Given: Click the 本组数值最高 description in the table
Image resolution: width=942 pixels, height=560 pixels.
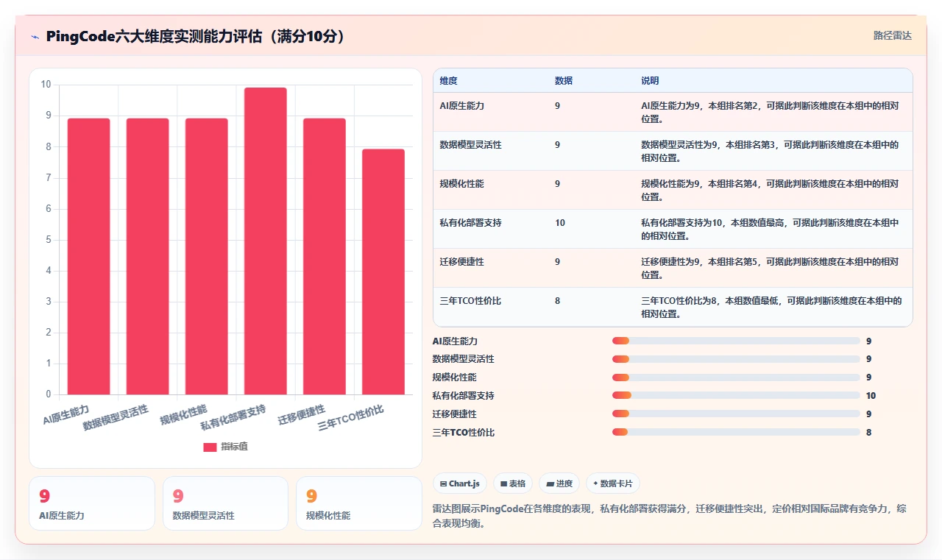Looking at the screenshot, I should 770,229.
